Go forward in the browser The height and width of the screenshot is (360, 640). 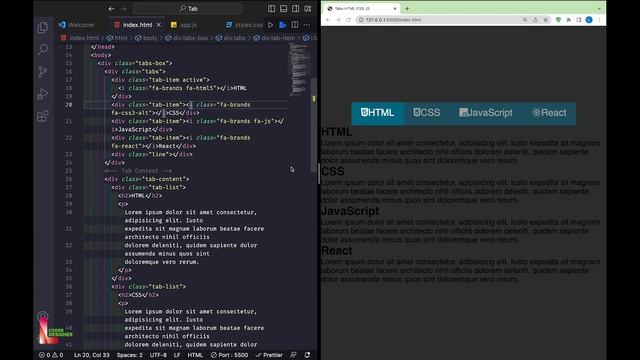point(338,20)
